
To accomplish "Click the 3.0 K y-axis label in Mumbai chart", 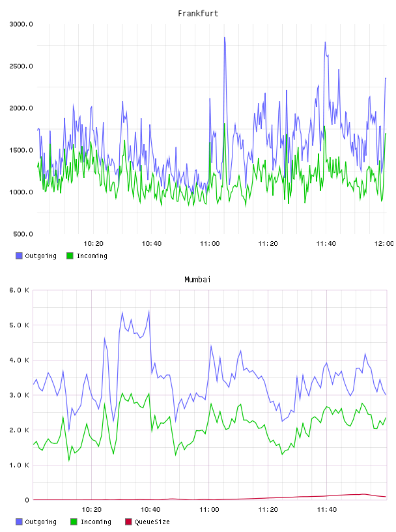I will coord(19,395).
